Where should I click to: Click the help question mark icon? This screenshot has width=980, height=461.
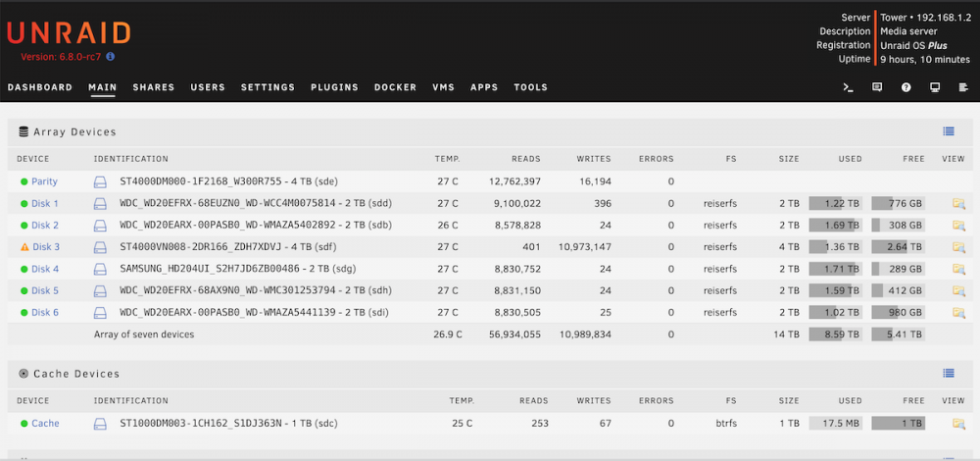point(906,87)
